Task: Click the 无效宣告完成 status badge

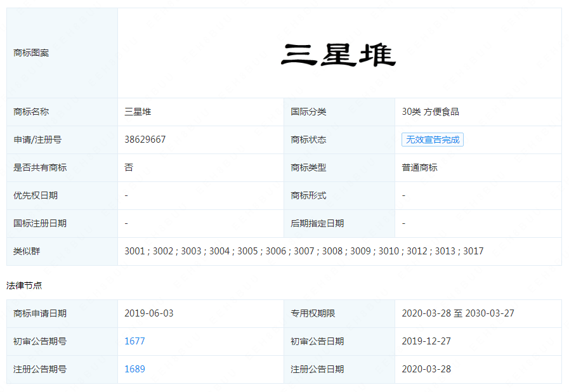Action: [432, 140]
